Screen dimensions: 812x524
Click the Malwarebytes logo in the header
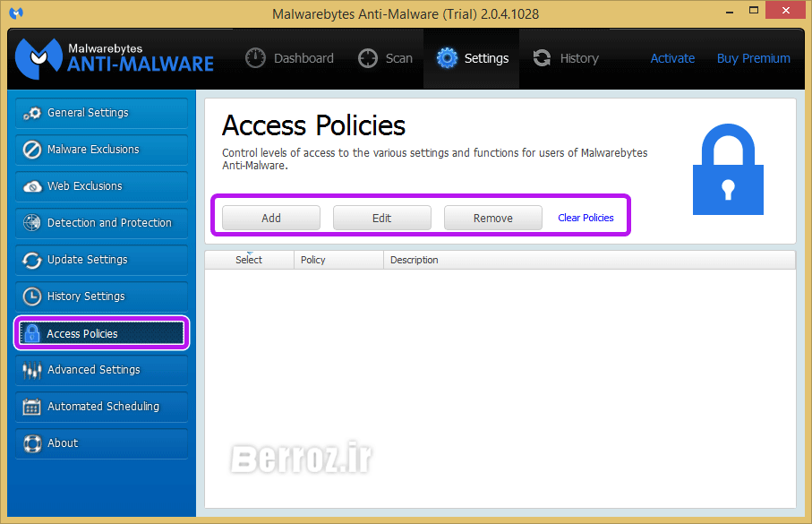[x=114, y=58]
